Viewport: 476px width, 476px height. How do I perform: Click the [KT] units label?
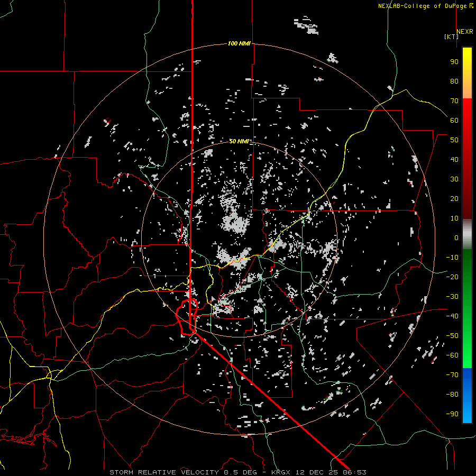click(x=452, y=36)
